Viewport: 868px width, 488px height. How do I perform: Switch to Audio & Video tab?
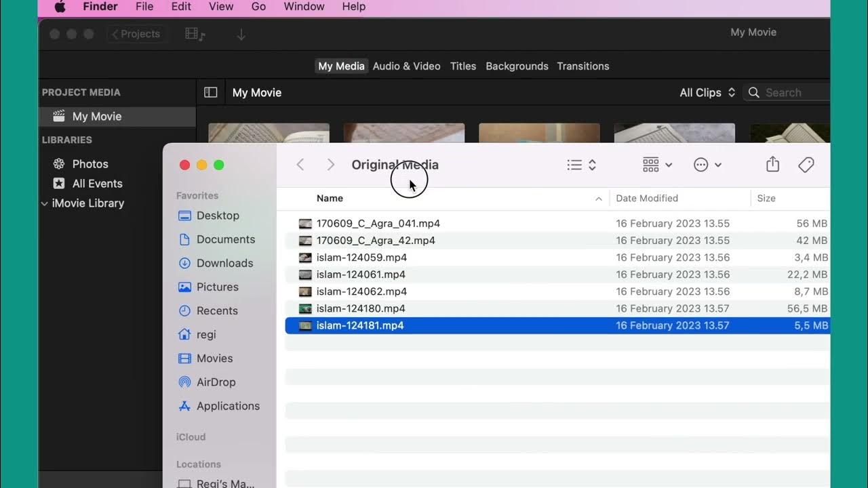coord(407,66)
